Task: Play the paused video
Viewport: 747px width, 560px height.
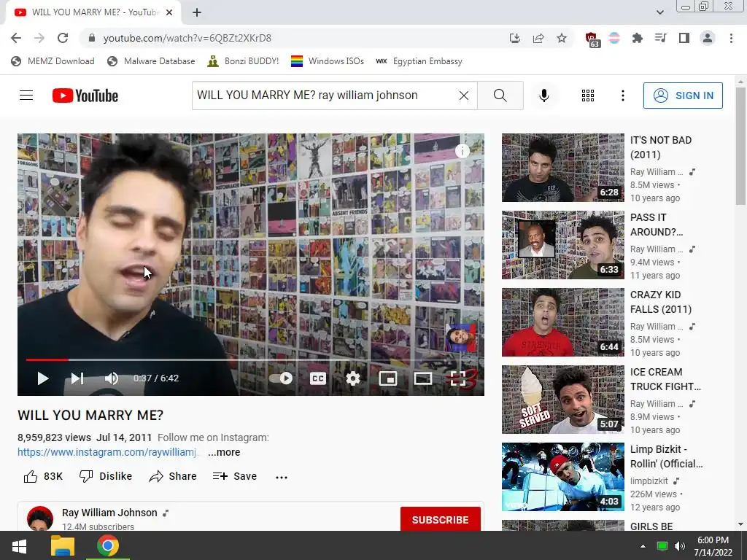Action: click(43, 378)
